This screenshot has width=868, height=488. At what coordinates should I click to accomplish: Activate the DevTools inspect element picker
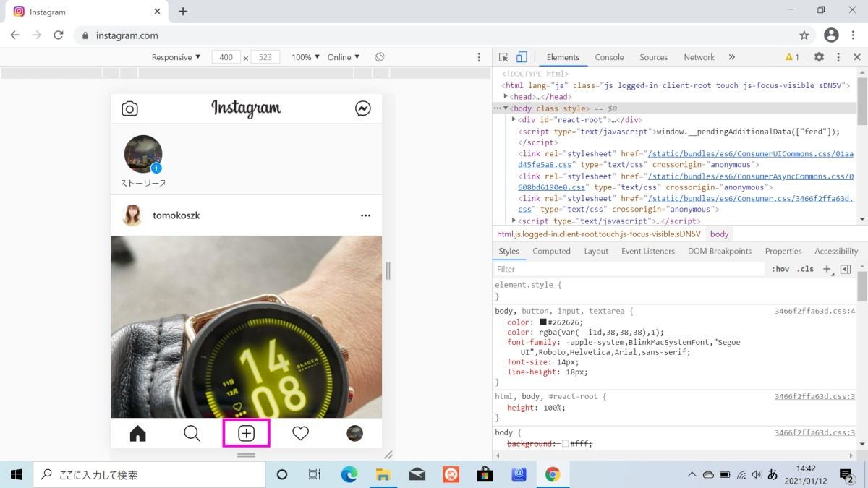tap(503, 57)
